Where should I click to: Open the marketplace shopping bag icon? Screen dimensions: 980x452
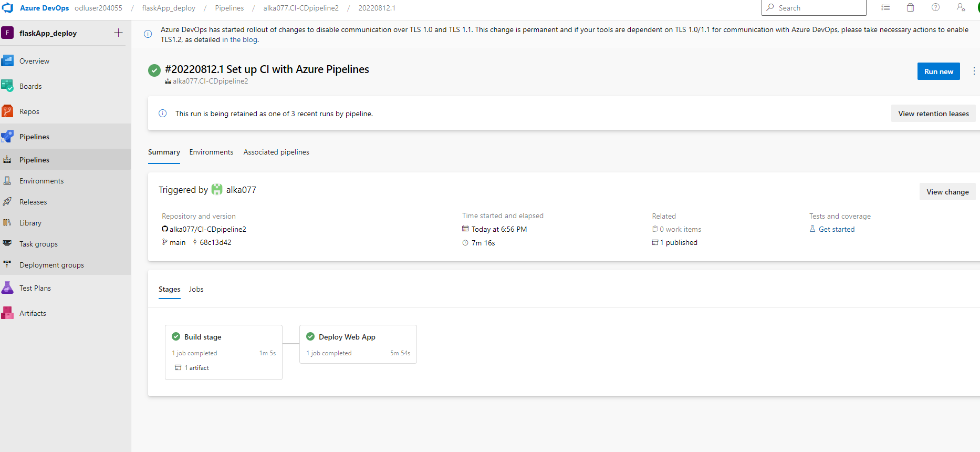pyautogui.click(x=910, y=8)
